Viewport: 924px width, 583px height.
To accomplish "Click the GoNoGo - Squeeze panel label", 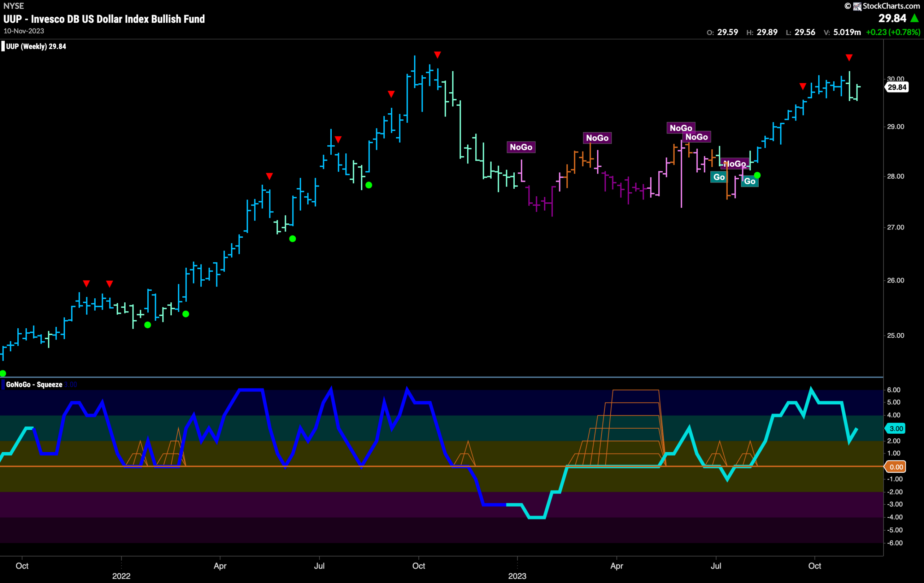I will click(x=34, y=385).
